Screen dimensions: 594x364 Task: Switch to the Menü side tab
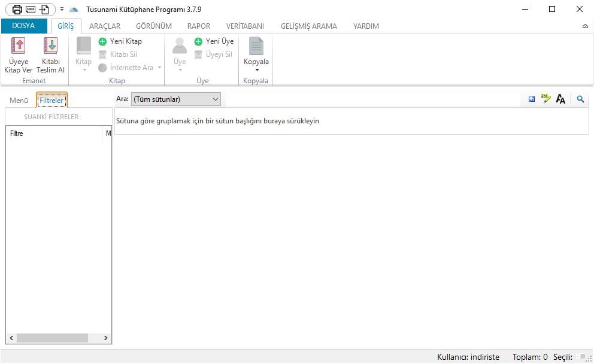pos(19,101)
